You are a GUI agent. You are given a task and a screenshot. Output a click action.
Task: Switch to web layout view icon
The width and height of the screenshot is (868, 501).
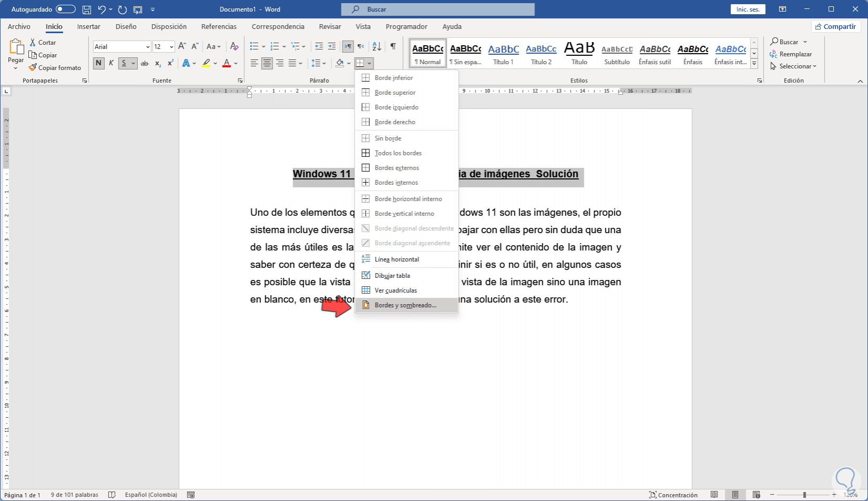[x=756, y=495]
